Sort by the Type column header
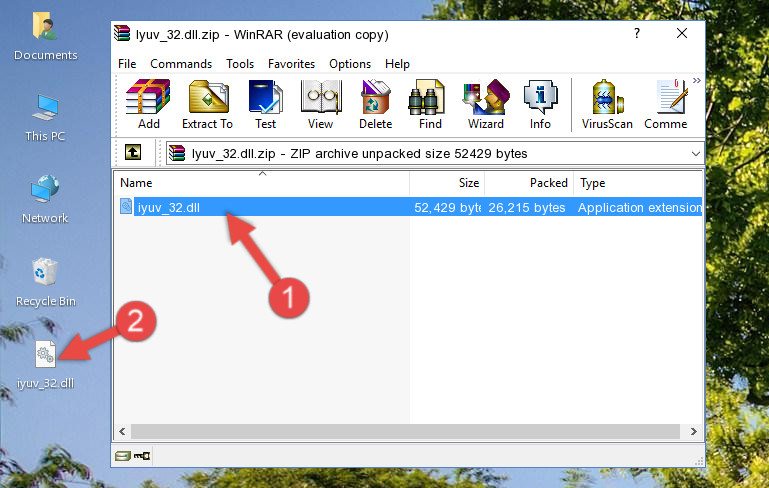The image size is (769, 488). (638, 183)
